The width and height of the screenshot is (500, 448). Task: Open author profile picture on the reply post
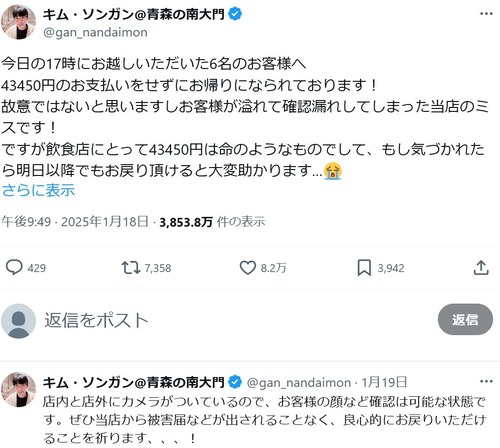(x=18, y=390)
